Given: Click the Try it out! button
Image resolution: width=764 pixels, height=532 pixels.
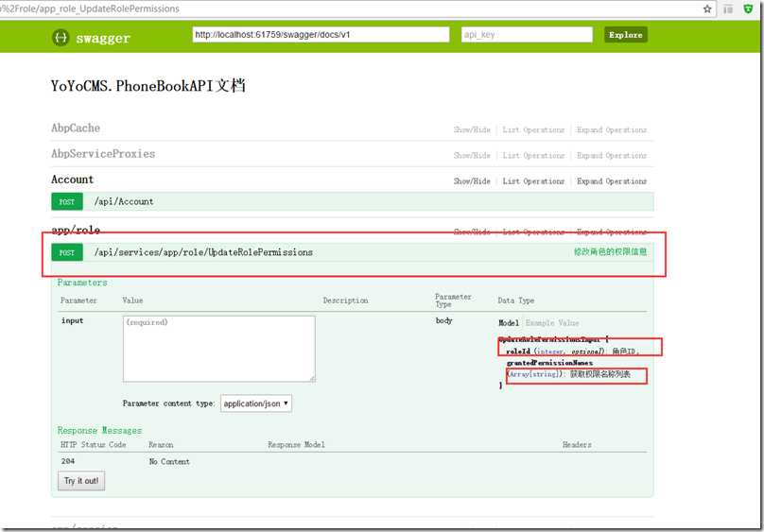Looking at the screenshot, I should point(81,481).
